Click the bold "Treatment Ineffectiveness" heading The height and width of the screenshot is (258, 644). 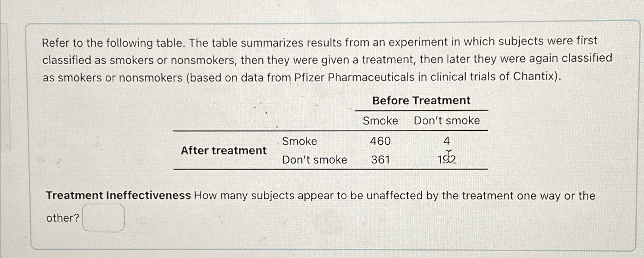(x=118, y=195)
